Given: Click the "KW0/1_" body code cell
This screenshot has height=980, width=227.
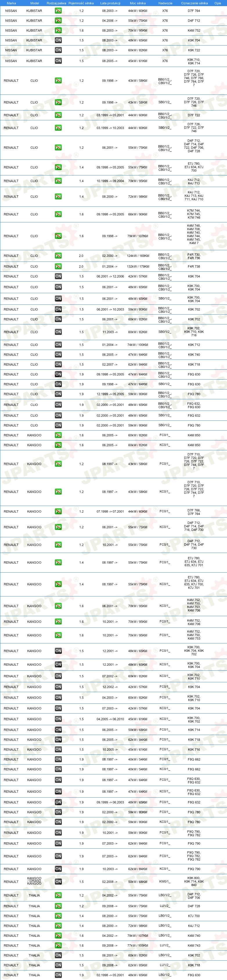Looking at the screenshot, I should [165, 881].
